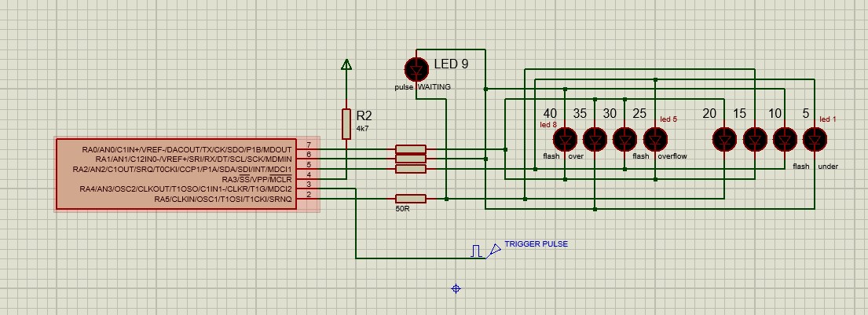Click the power terminal arrow above R2

(346, 65)
